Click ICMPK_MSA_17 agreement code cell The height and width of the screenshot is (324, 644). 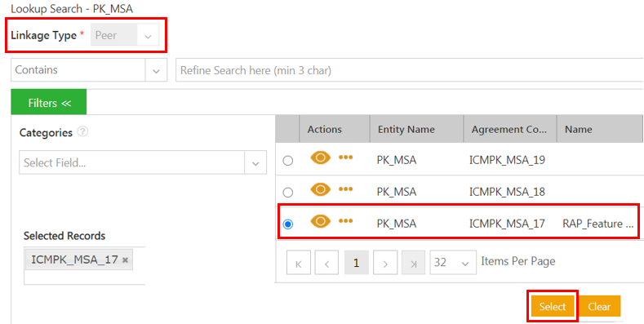507,224
